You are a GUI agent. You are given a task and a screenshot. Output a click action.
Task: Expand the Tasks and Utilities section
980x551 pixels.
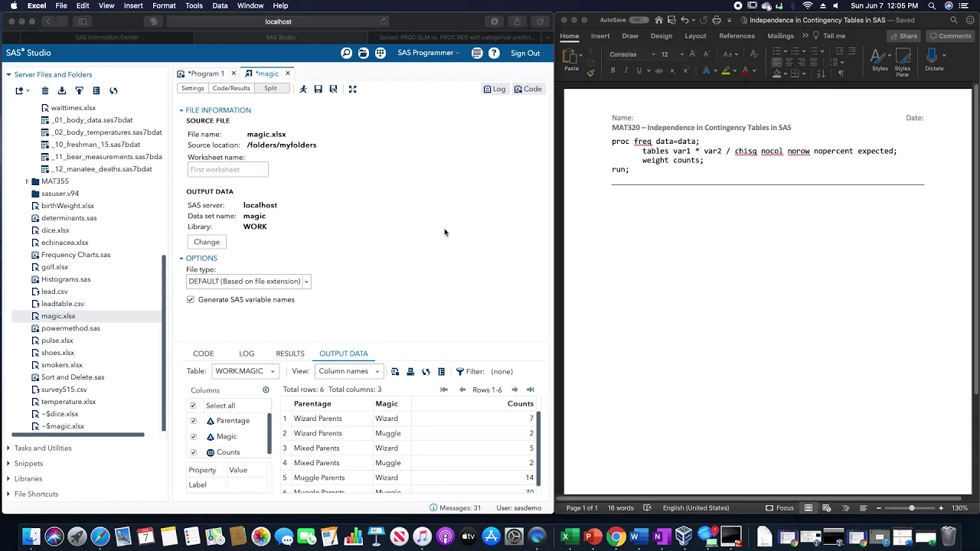(8, 448)
